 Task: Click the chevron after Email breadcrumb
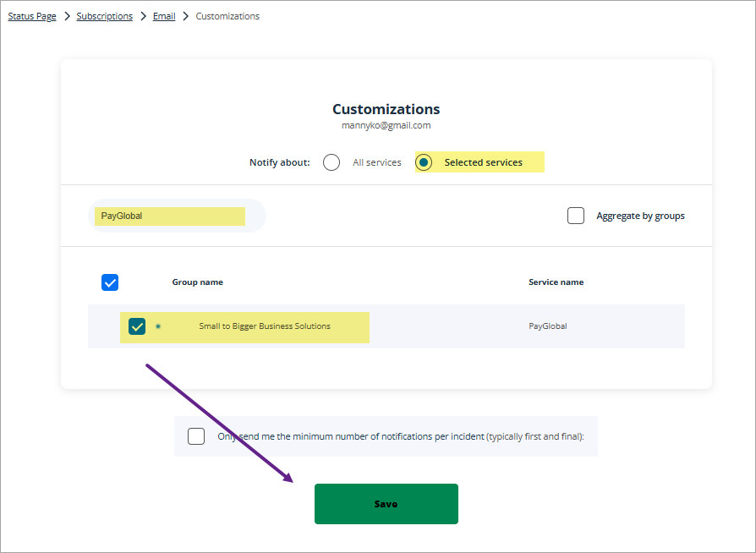pyautogui.click(x=185, y=16)
